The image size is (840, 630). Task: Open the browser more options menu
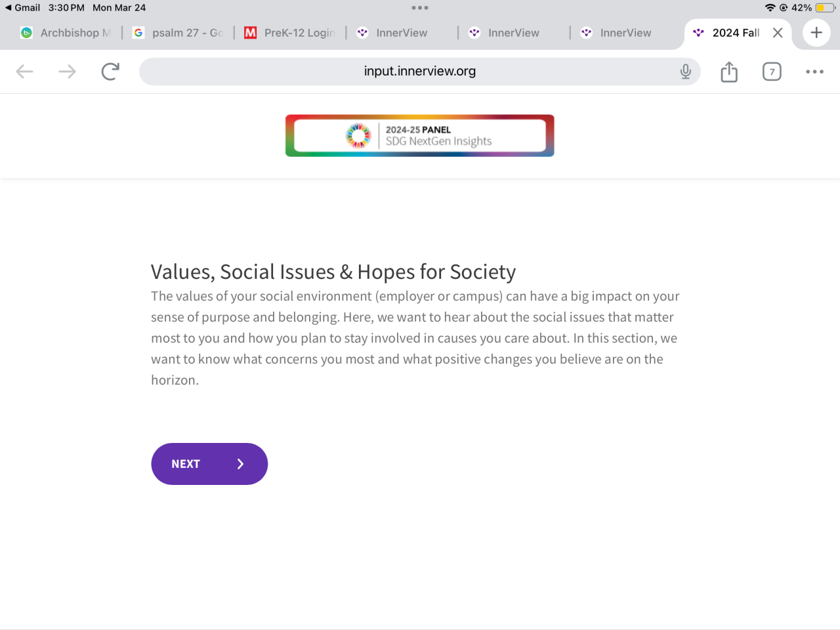pos(814,72)
